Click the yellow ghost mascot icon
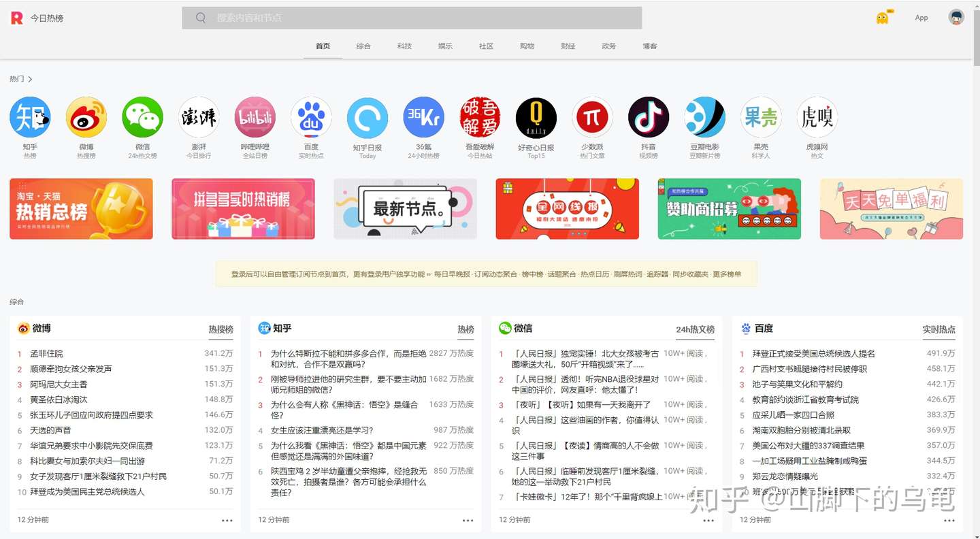 pos(883,18)
